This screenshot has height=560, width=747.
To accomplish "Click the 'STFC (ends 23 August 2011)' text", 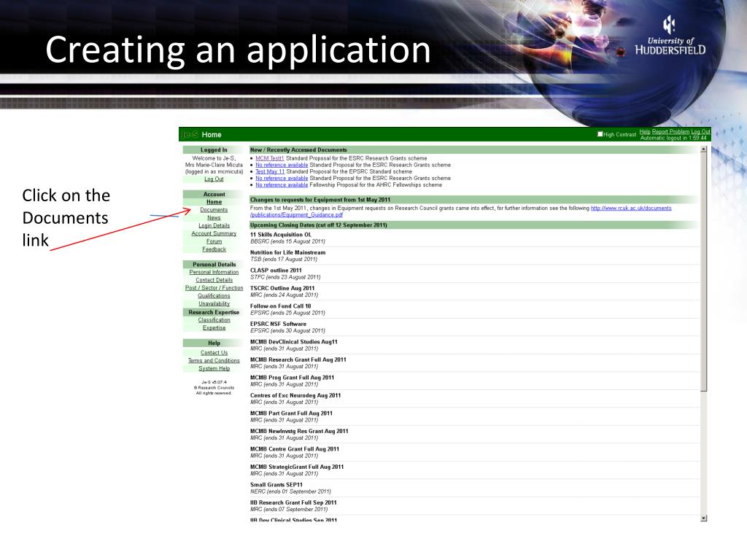I will [285, 277].
